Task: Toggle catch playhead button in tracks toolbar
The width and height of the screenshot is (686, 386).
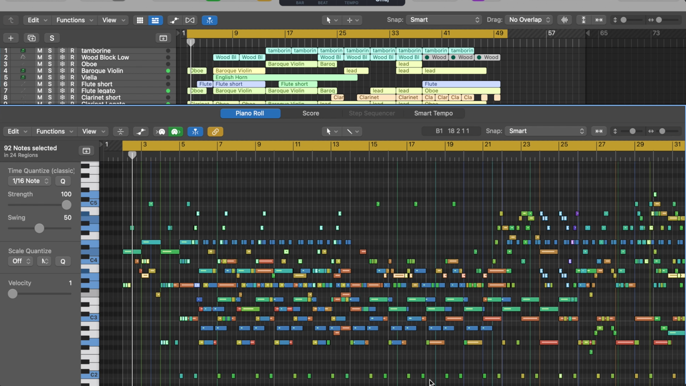Action: [210, 20]
